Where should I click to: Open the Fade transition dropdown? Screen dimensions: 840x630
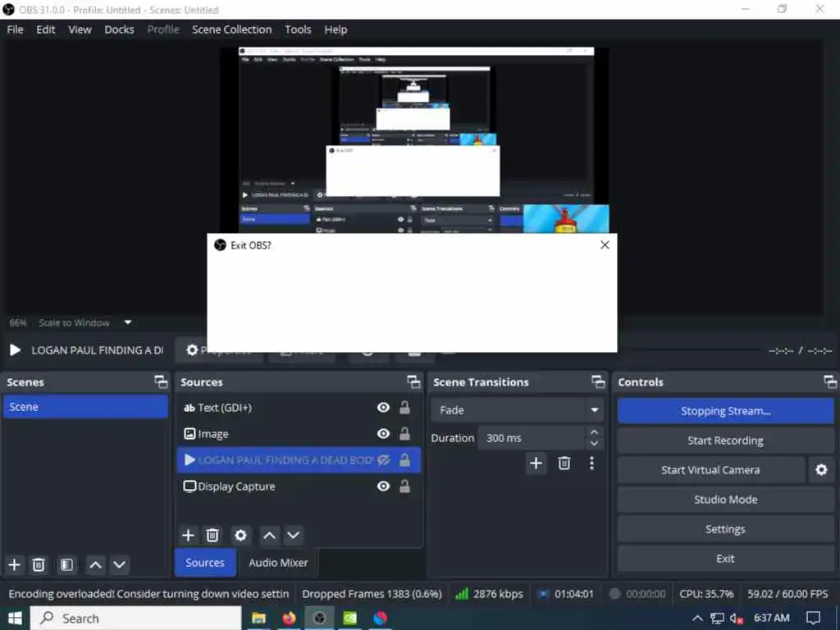(x=517, y=410)
